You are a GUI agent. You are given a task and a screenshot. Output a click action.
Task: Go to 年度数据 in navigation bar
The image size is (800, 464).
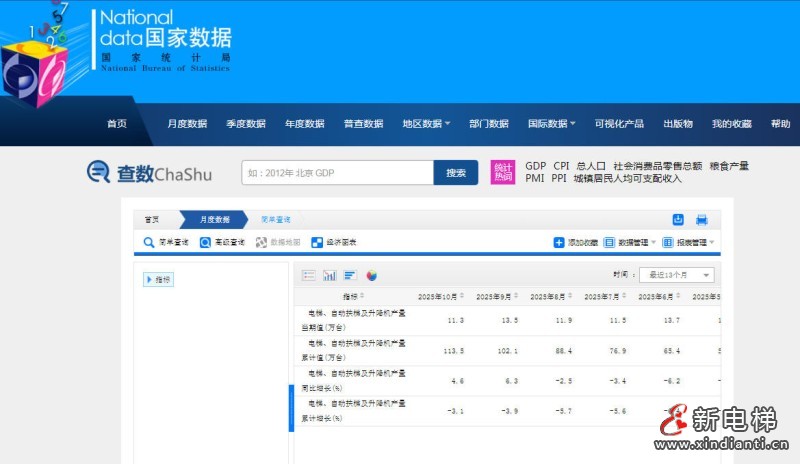(x=305, y=124)
